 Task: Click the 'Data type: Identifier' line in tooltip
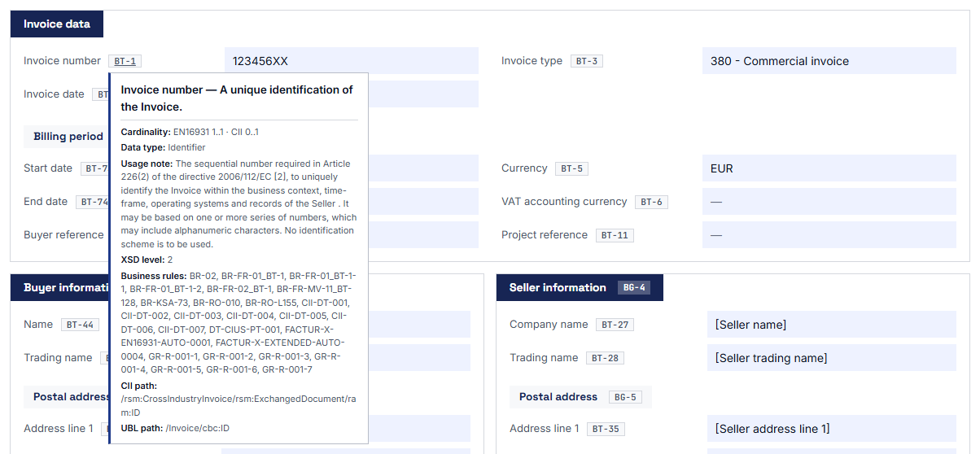click(x=163, y=147)
